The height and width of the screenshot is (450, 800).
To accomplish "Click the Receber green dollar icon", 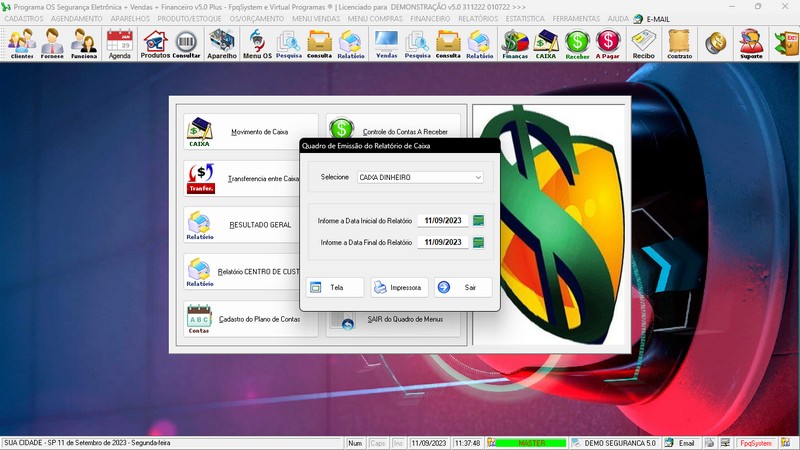I will (x=577, y=44).
